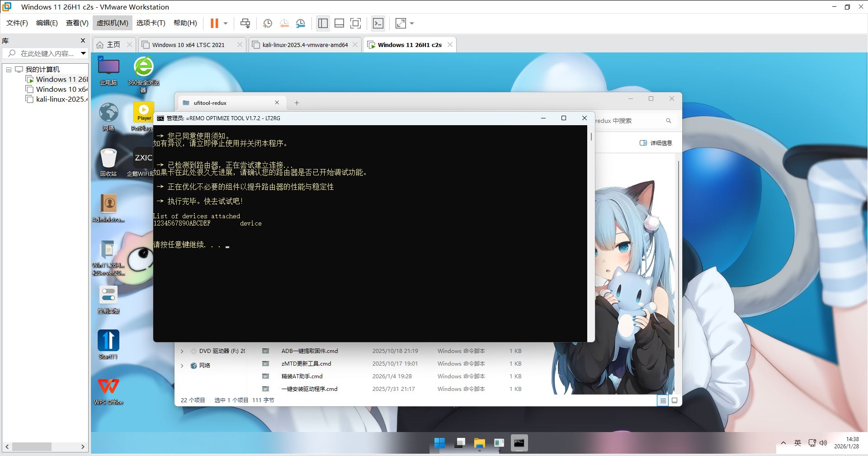Select the 网络 desktop icon
This screenshot has width=868, height=456.
click(x=108, y=117)
